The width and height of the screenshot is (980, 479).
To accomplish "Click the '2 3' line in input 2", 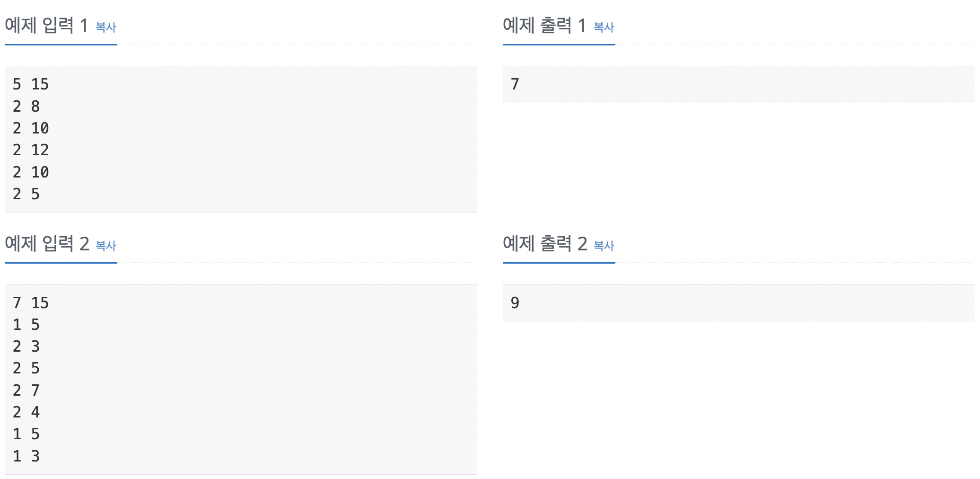I will click(26, 346).
